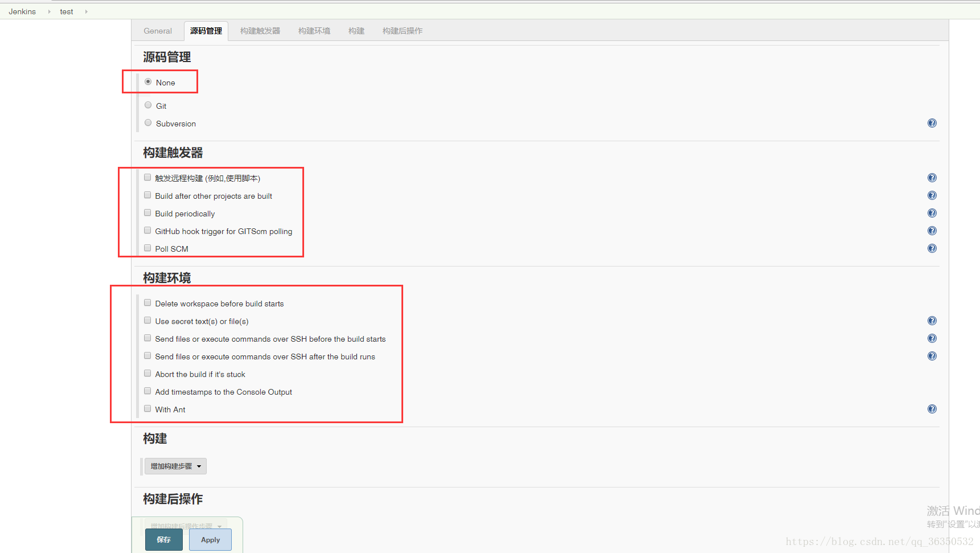The width and height of the screenshot is (980, 553).
Task: Check Delete workspace before build starts
Action: tap(147, 303)
